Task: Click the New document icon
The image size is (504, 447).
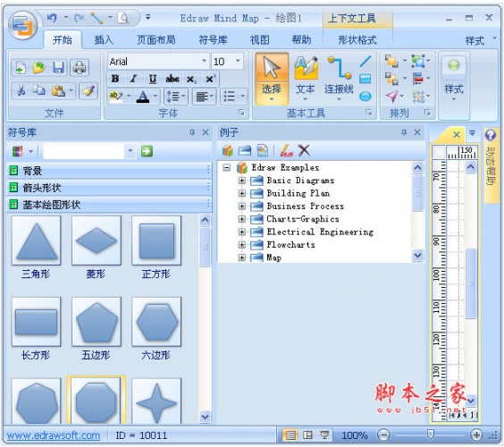Action: tap(21, 68)
